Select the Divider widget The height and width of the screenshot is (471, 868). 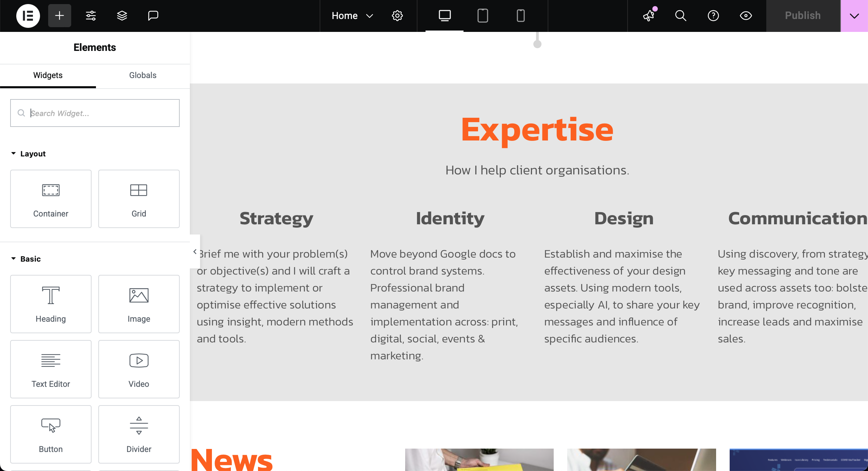click(x=139, y=434)
